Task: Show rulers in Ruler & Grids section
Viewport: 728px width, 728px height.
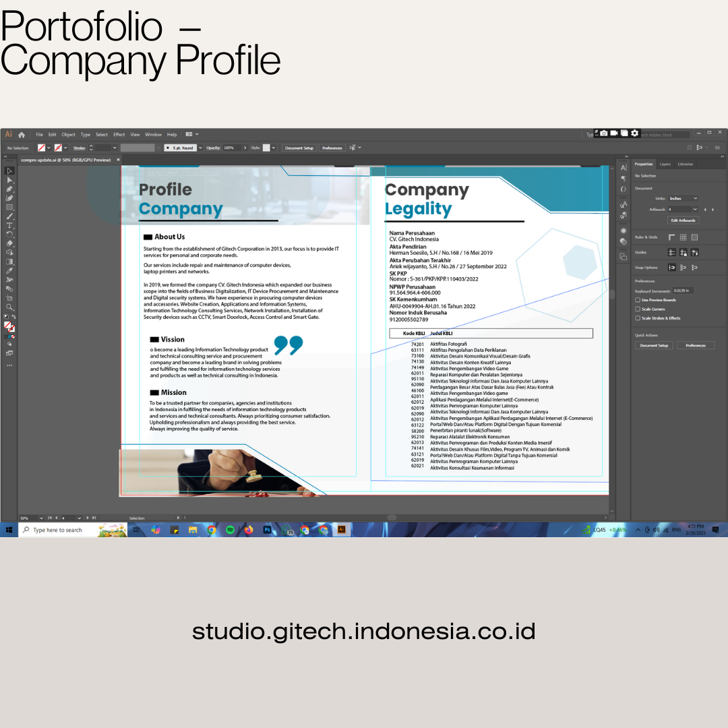Action: coord(671,237)
